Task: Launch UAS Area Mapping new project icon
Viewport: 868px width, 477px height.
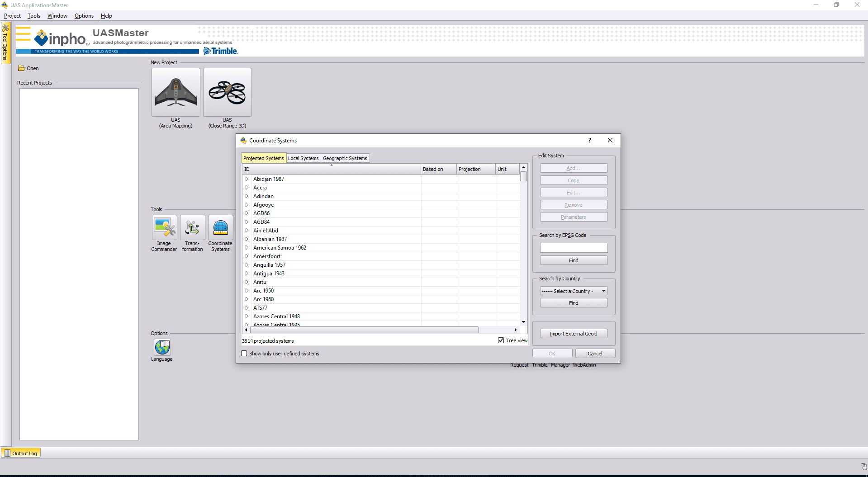Action: point(175,93)
